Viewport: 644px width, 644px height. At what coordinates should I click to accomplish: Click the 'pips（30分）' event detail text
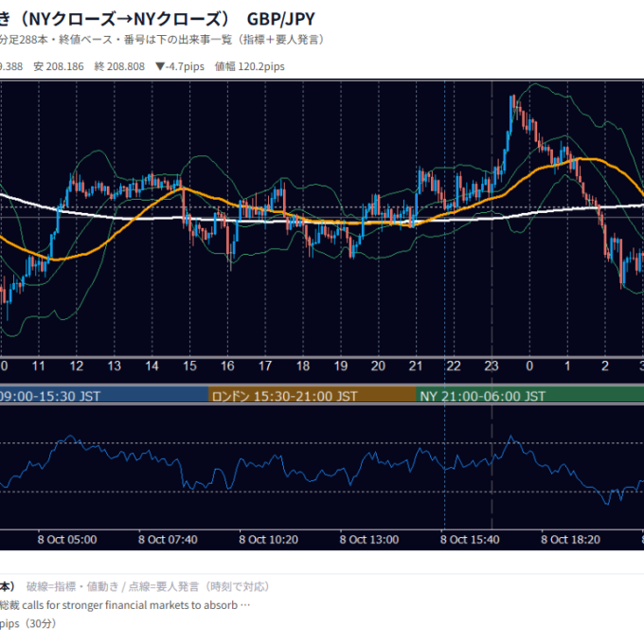[27, 623]
